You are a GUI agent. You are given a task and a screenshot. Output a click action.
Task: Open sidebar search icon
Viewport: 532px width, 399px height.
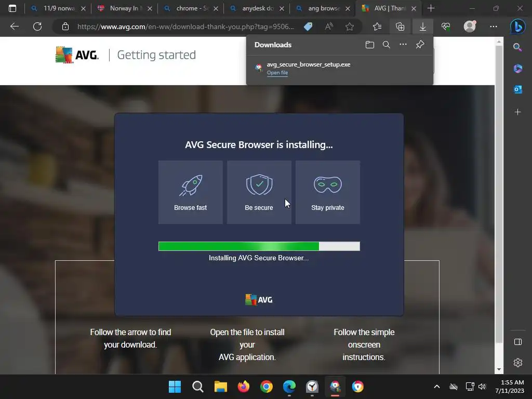tap(517, 47)
